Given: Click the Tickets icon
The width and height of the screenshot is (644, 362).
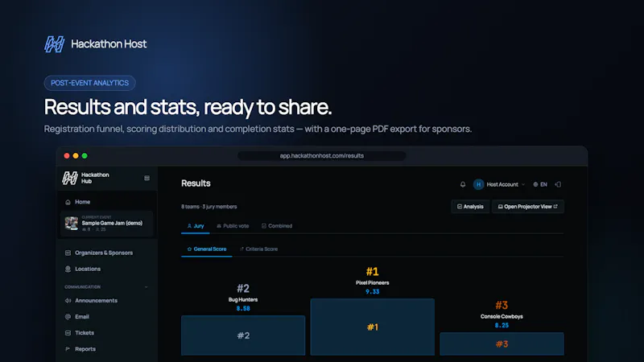Looking at the screenshot, I should 68,333.
